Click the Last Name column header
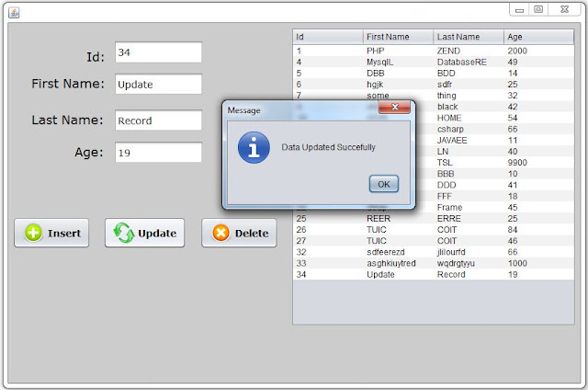 (469, 37)
